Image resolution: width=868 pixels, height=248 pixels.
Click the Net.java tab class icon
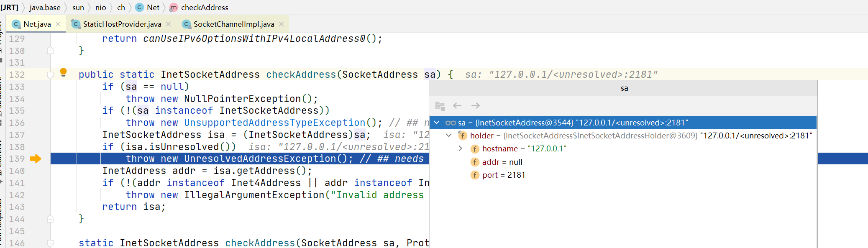click(x=16, y=24)
